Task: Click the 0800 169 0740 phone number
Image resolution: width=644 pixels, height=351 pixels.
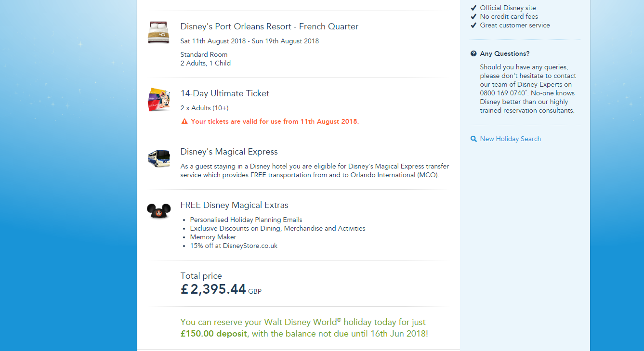Action: point(502,93)
